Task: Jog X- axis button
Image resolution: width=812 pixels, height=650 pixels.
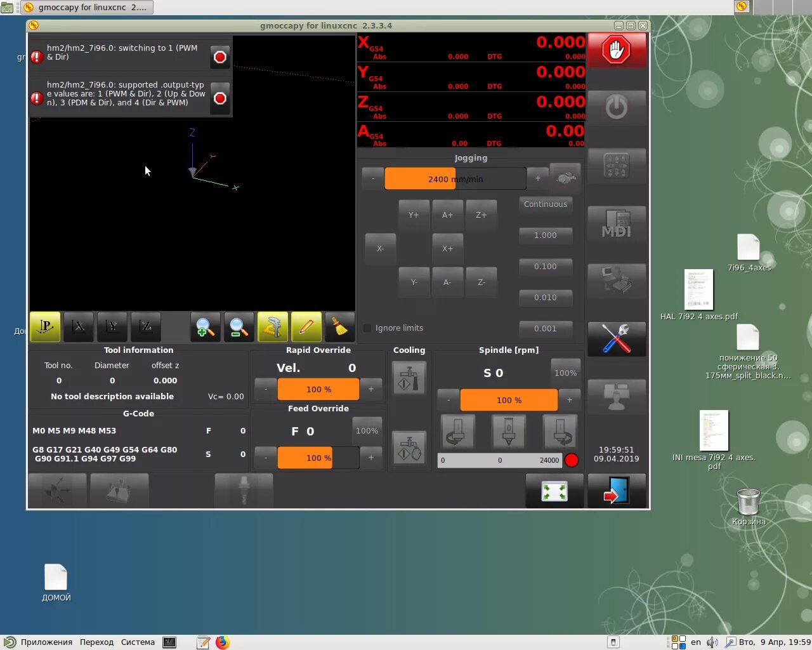Action: pos(380,249)
